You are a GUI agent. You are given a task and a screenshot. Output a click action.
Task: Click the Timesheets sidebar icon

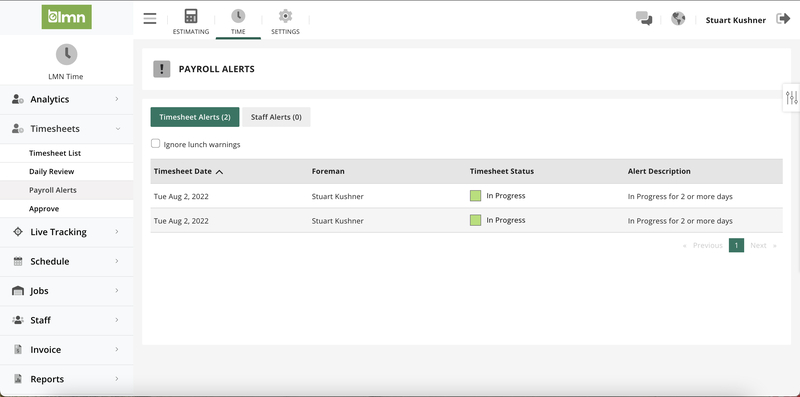18,129
